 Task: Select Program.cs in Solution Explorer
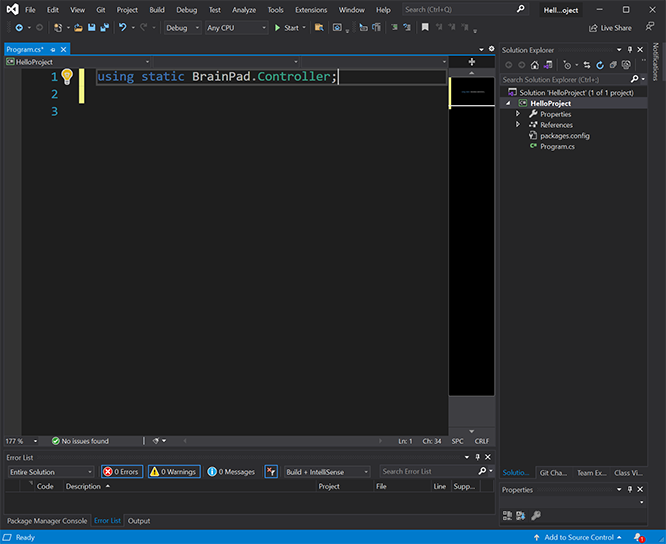[x=557, y=147]
